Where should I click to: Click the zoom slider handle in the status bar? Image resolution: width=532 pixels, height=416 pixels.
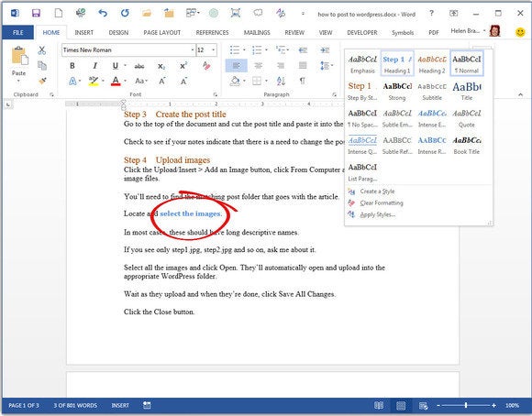pos(466,405)
